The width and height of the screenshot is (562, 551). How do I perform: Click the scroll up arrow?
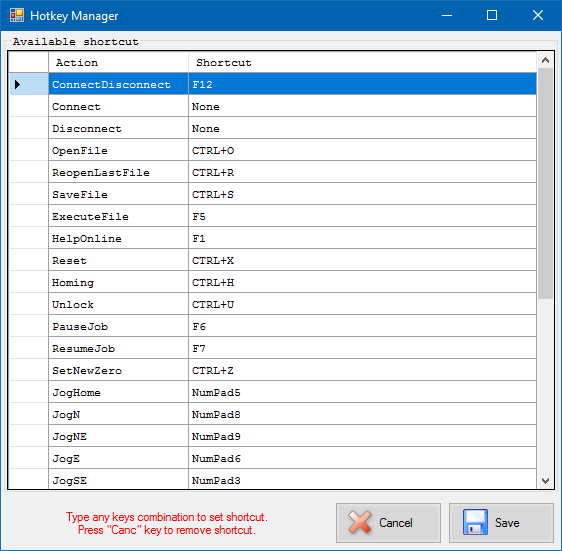pos(545,60)
